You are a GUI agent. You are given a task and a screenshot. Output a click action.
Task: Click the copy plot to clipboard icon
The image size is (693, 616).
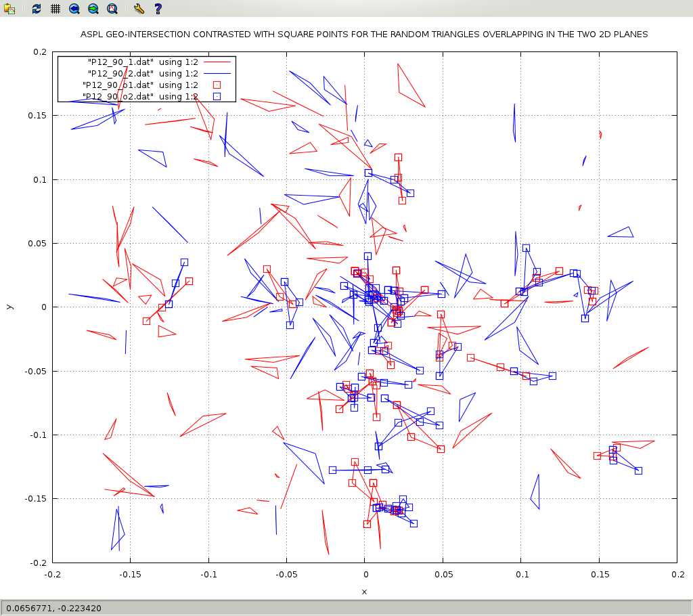(x=9, y=9)
